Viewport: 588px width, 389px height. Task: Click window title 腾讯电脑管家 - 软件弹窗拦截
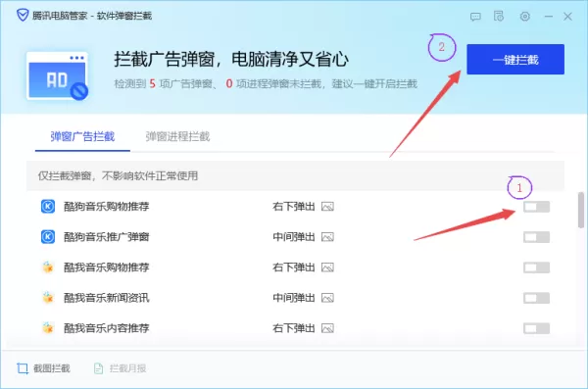pos(92,16)
